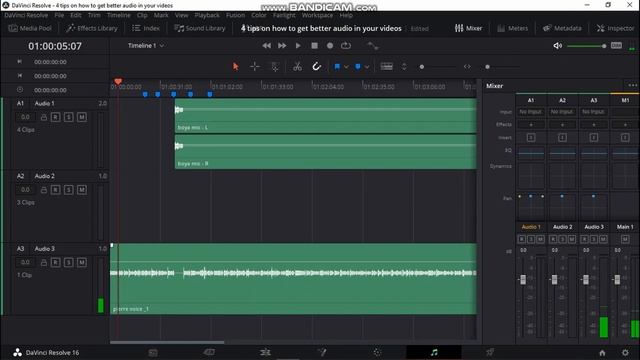Open the Timeline 1 dropdown
640x360 pixels.
pos(146,46)
